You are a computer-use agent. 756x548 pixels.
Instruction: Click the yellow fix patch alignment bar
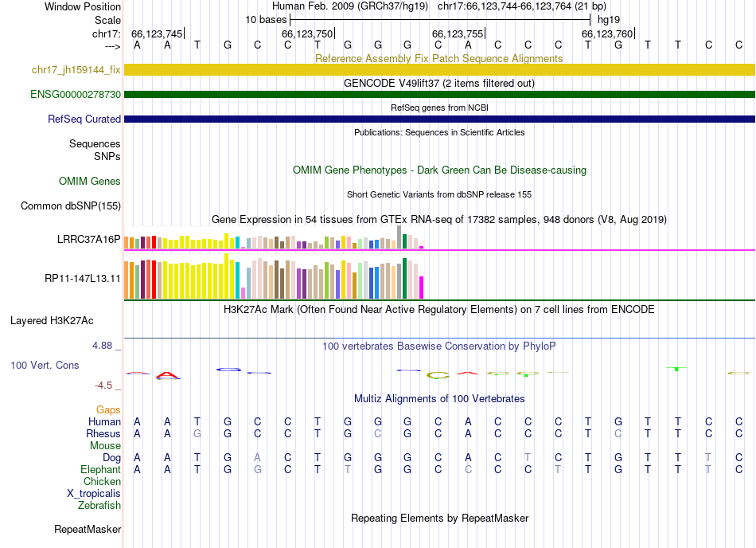[439, 69]
